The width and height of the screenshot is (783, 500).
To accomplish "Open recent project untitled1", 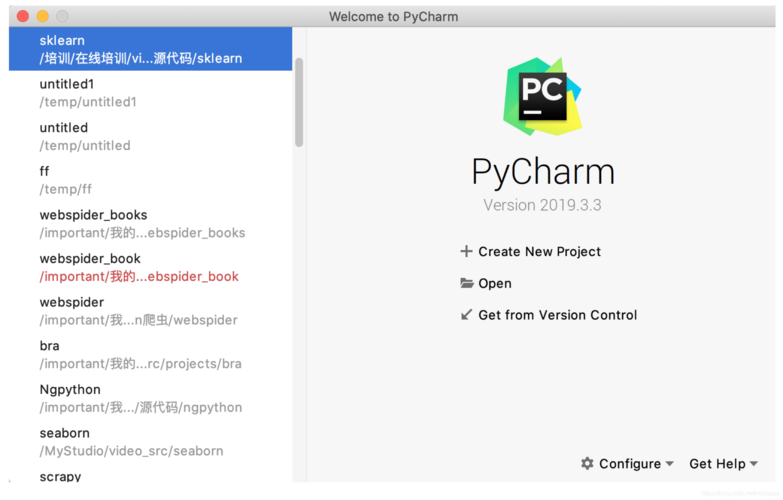I will click(x=150, y=92).
